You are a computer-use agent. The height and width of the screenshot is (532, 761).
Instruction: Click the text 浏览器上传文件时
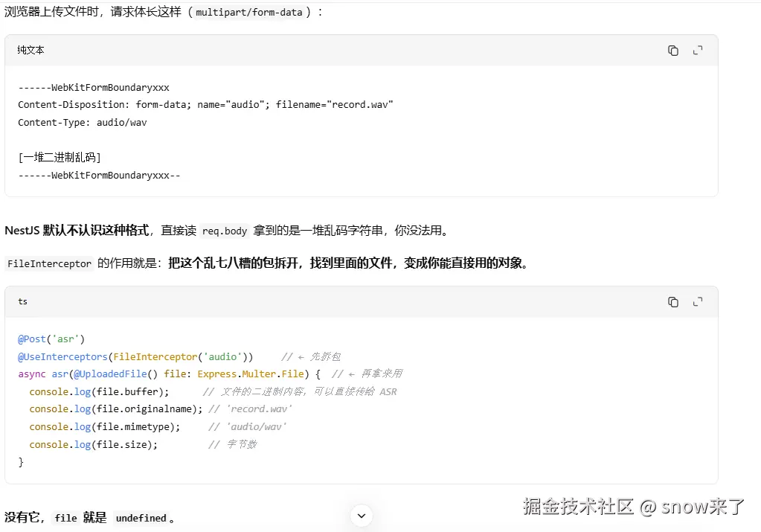point(52,12)
